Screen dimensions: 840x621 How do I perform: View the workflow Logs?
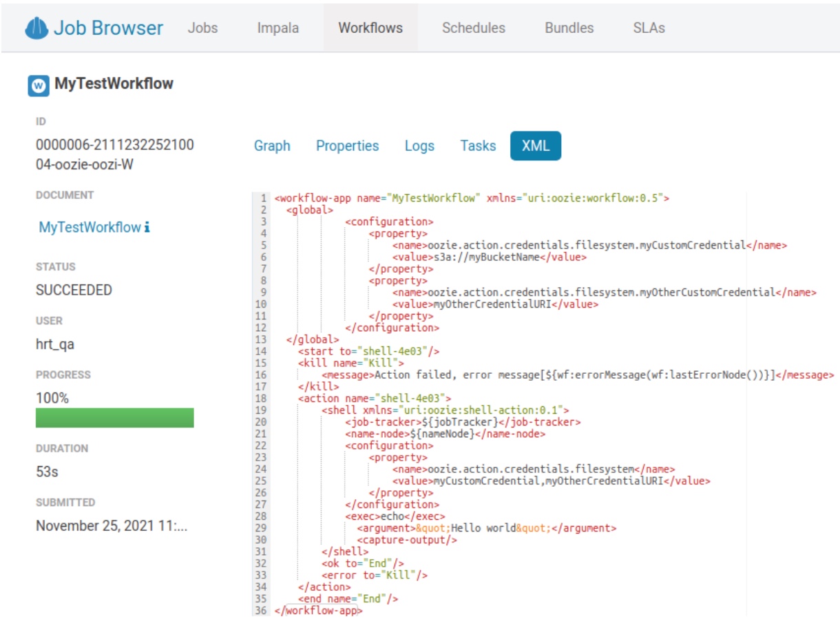420,145
